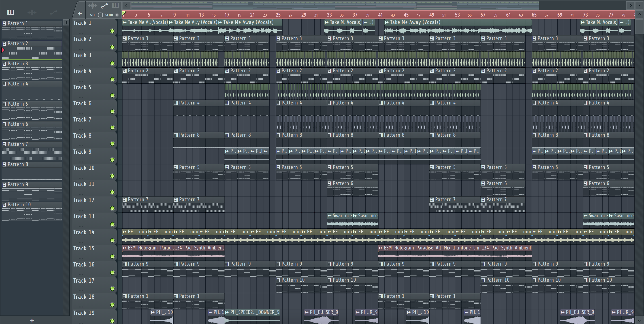Select Pattern 9 in the picker list
644x324 pixels.
(x=32, y=191)
